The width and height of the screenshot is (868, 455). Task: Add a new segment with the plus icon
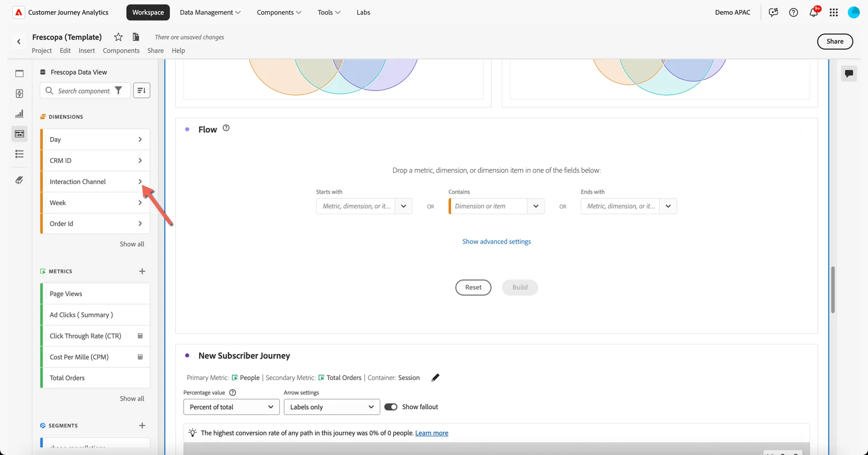(x=142, y=425)
